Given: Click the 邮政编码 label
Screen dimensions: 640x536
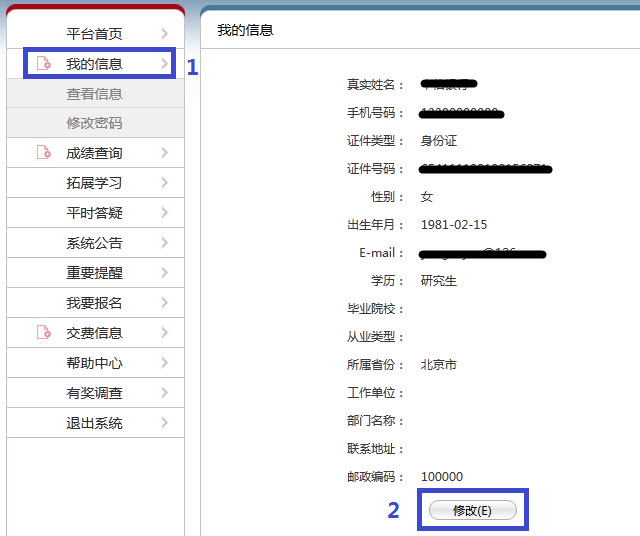Looking at the screenshot, I should [375, 476].
